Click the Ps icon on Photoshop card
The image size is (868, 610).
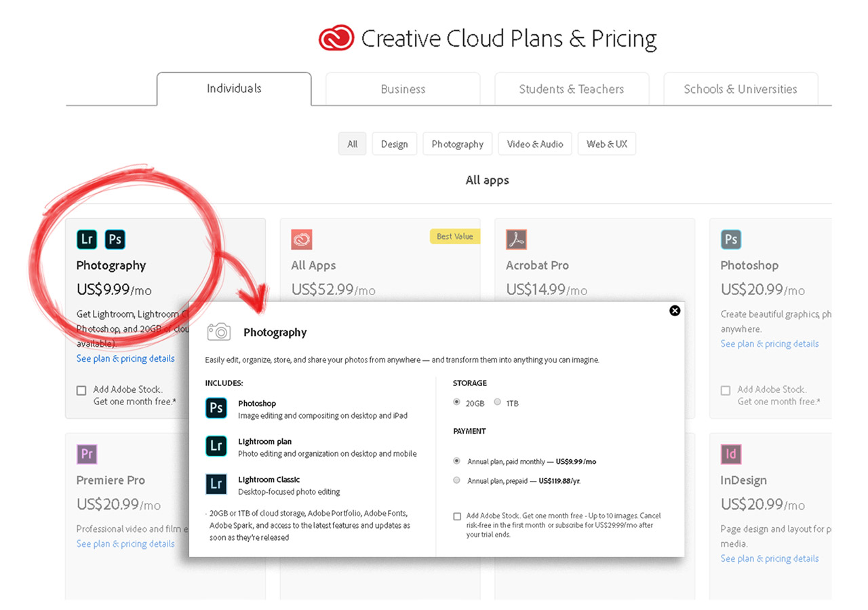731,240
